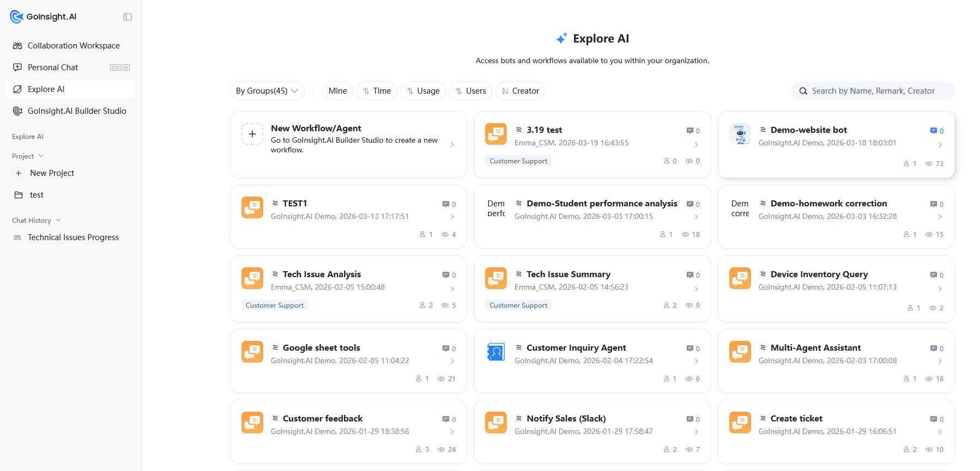The width and height of the screenshot is (980, 471).
Task: Click the GoInsight.AI logo
Action: pyautogui.click(x=43, y=17)
